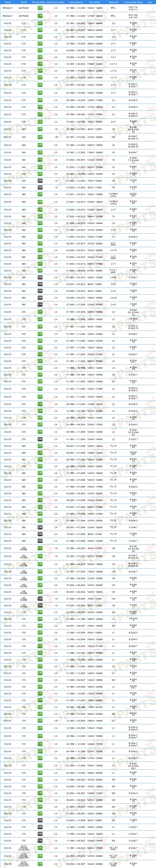The width and height of the screenshot is (156, 868).
Task: Click the SAFRANE model cell in the 2.0 row
Action: 24,8
